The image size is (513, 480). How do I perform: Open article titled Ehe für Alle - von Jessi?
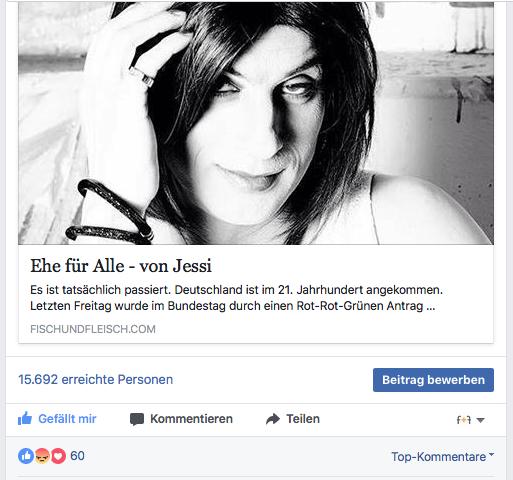[121, 266]
